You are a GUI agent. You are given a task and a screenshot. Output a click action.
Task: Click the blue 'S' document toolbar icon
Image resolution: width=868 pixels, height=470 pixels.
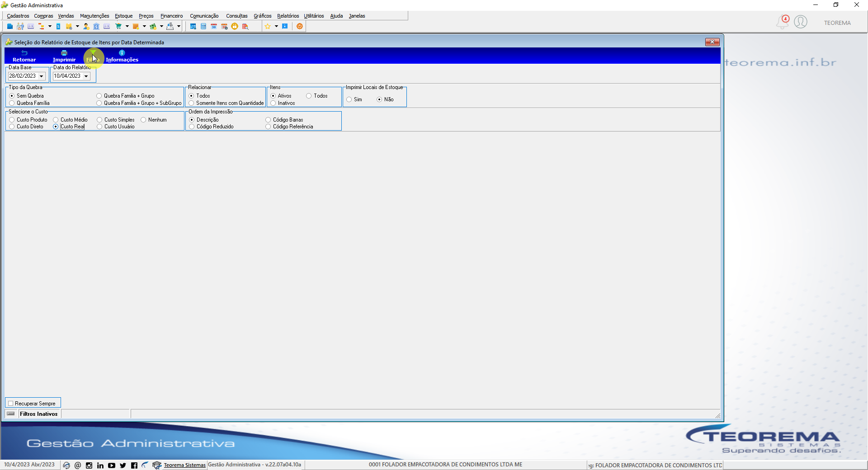(x=58, y=26)
